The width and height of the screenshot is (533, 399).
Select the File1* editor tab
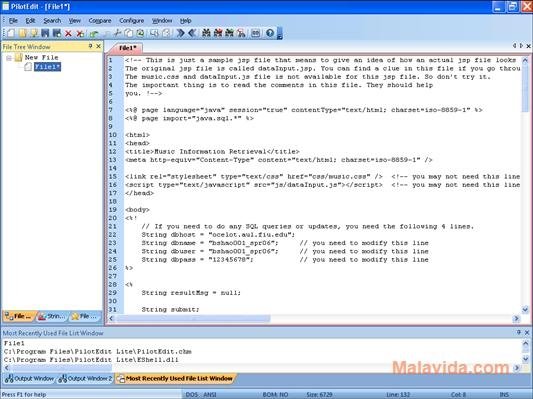point(127,48)
